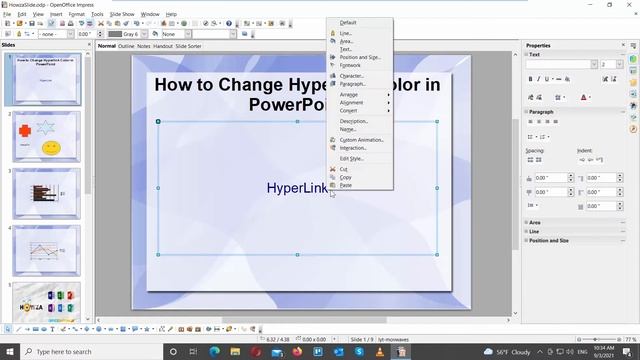Click the Save icon in the toolbar
640x360 pixels.
32,24
